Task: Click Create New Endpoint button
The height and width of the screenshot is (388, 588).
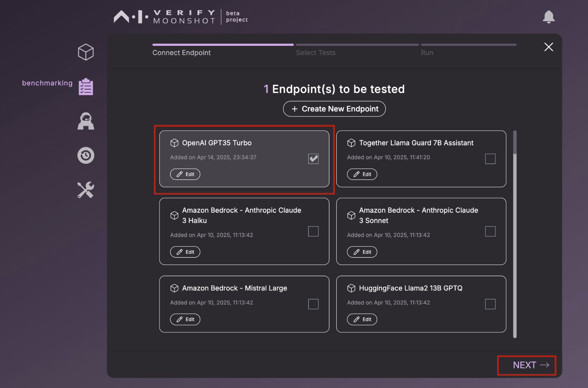Action: click(x=334, y=109)
